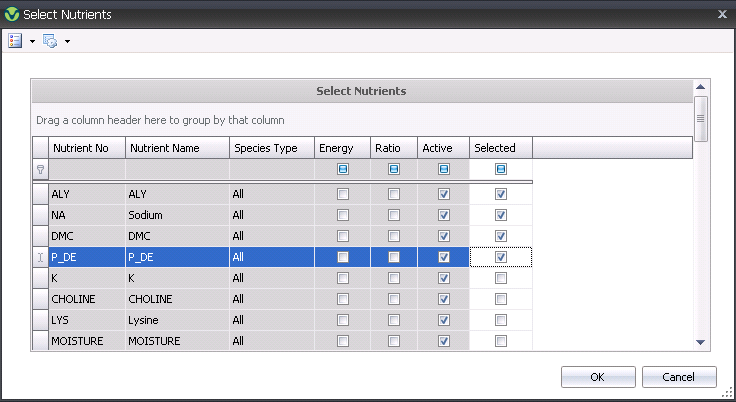Viewport: 736px width, 402px height.
Task: Expand dropdown arrow beside grid settings icon
Action: tap(68, 41)
